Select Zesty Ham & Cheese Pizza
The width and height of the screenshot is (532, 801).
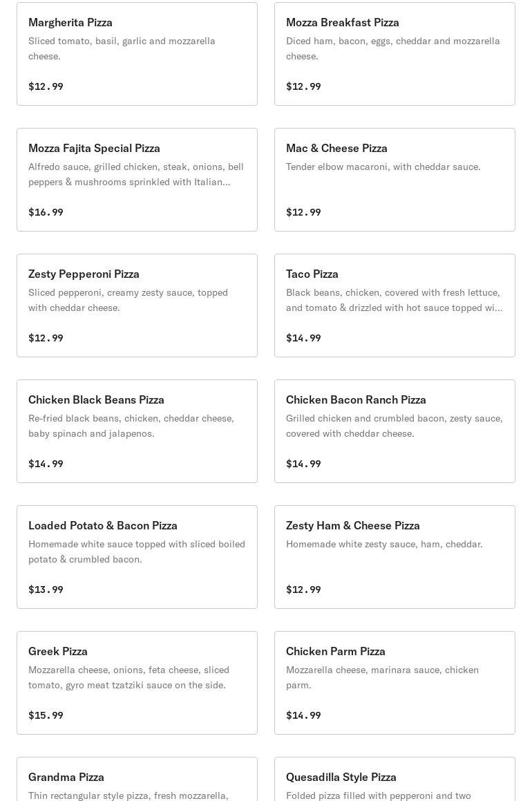point(395,557)
